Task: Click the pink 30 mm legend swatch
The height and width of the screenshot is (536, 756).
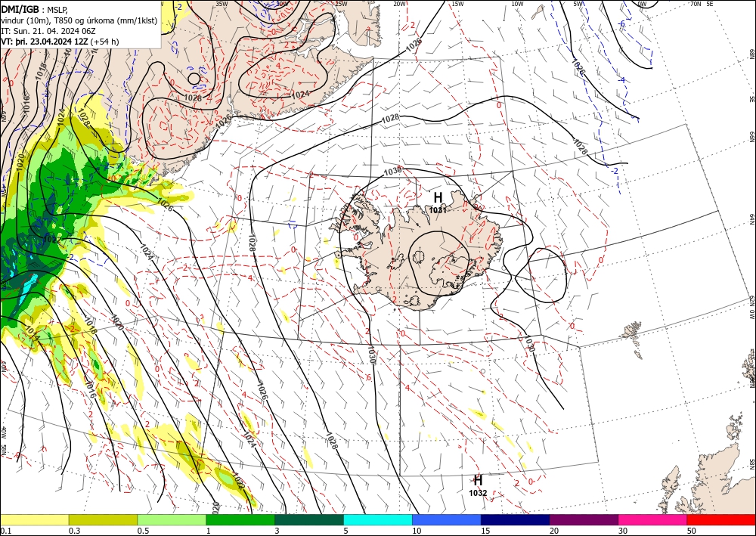Action: (653, 519)
